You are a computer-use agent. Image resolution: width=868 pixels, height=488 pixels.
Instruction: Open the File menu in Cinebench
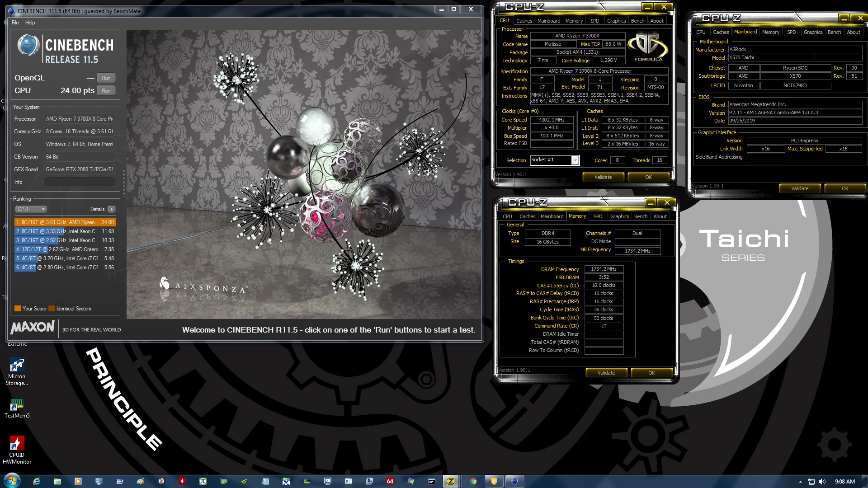click(15, 23)
